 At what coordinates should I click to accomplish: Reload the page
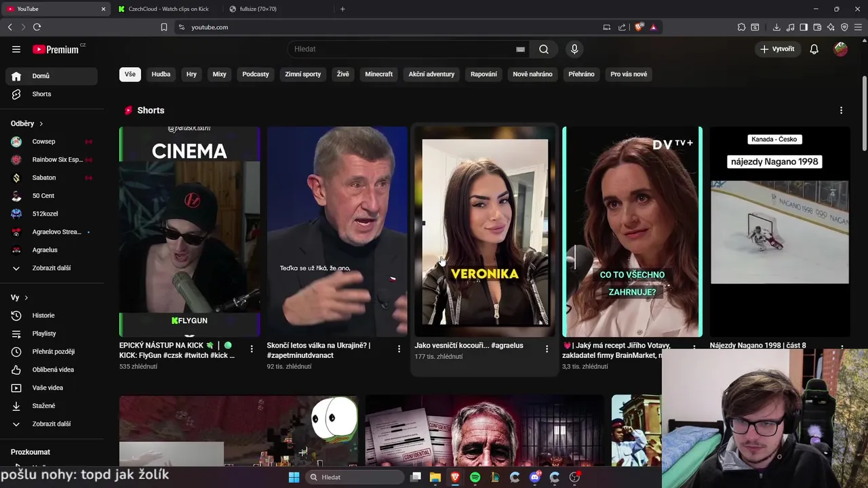[37, 27]
